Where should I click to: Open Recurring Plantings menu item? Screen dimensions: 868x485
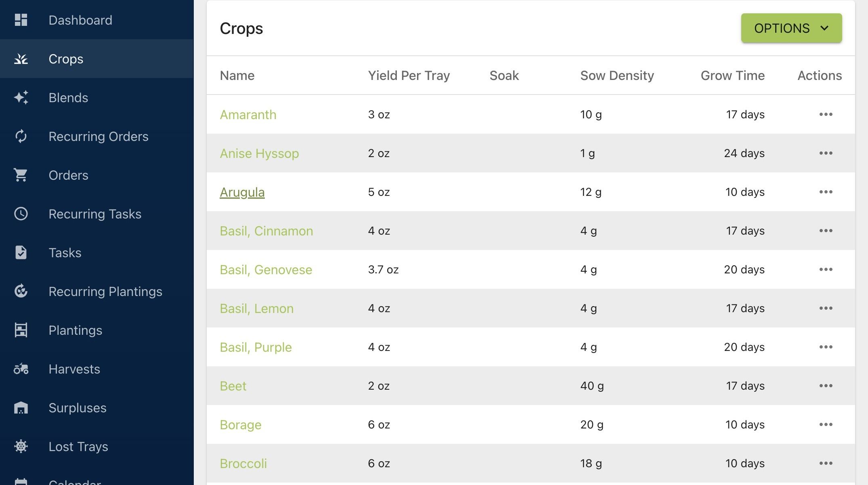97,291
